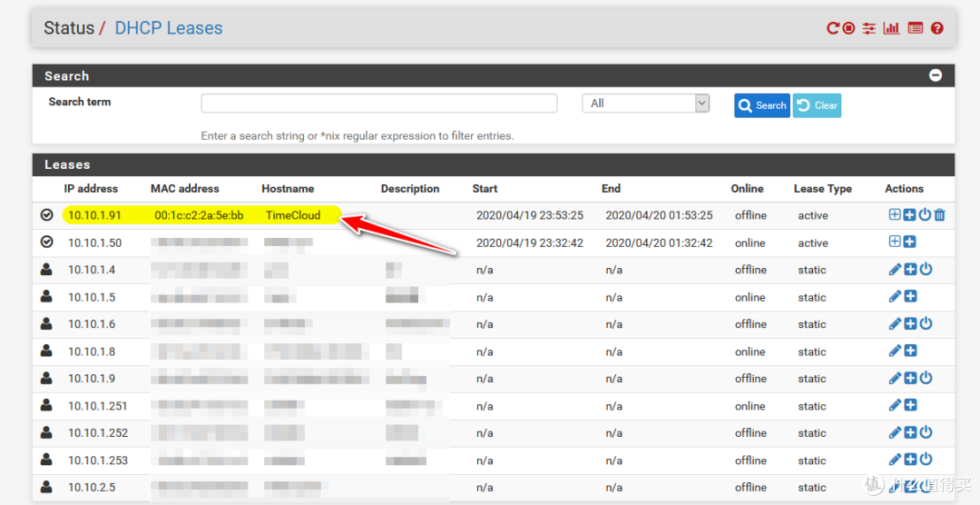Click the Status breadcrumb link

tap(69, 28)
